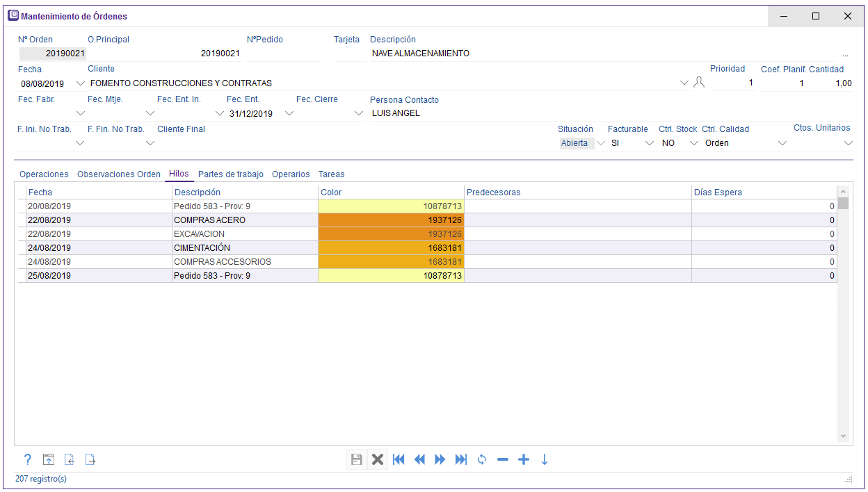Click the help question mark icon
This screenshot has width=868, height=492.
28,459
